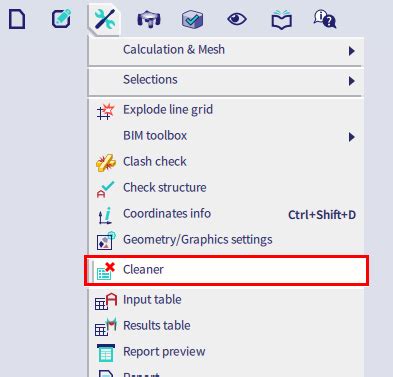Screen dimensions: 393x377
Task: Open the open-book Libraries icon
Action: coord(282,20)
